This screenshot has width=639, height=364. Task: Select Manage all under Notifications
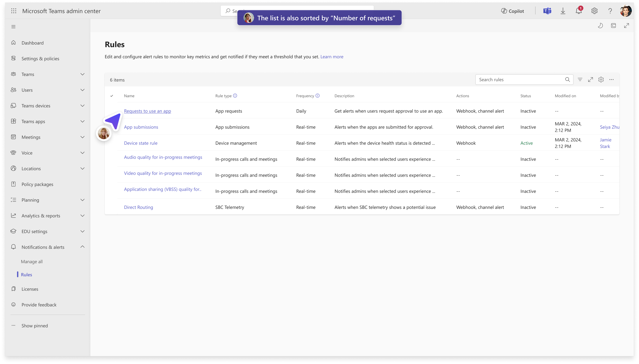click(x=32, y=261)
